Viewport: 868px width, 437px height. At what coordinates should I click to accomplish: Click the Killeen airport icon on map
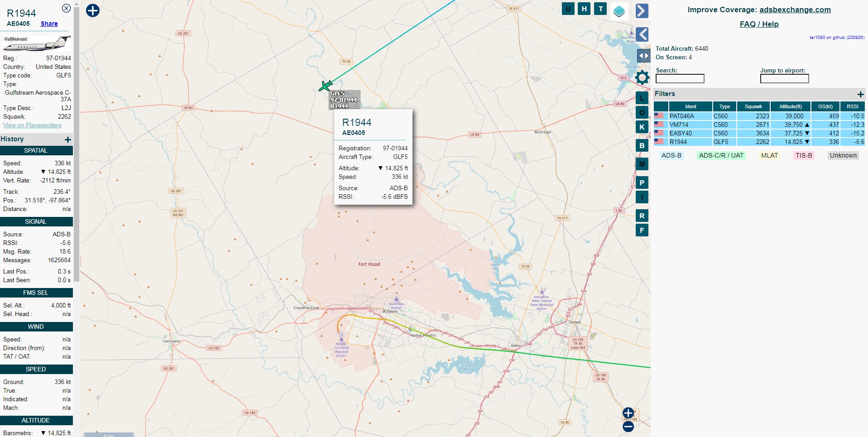click(341, 339)
